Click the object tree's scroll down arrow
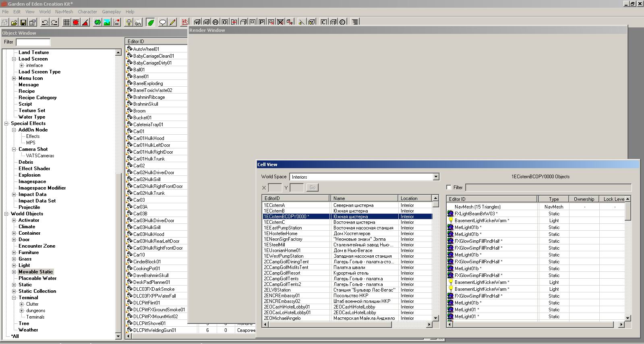The height and width of the screenshot is (344, 644). click(118, 336)
